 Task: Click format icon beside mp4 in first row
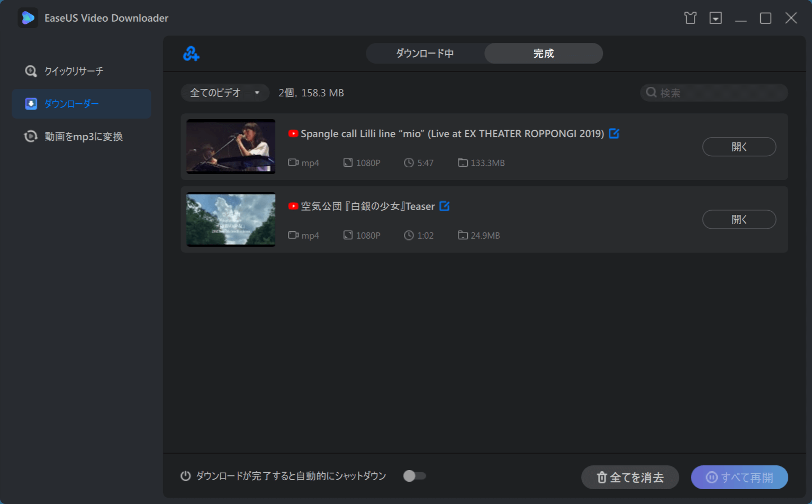[x=293, y=162]
